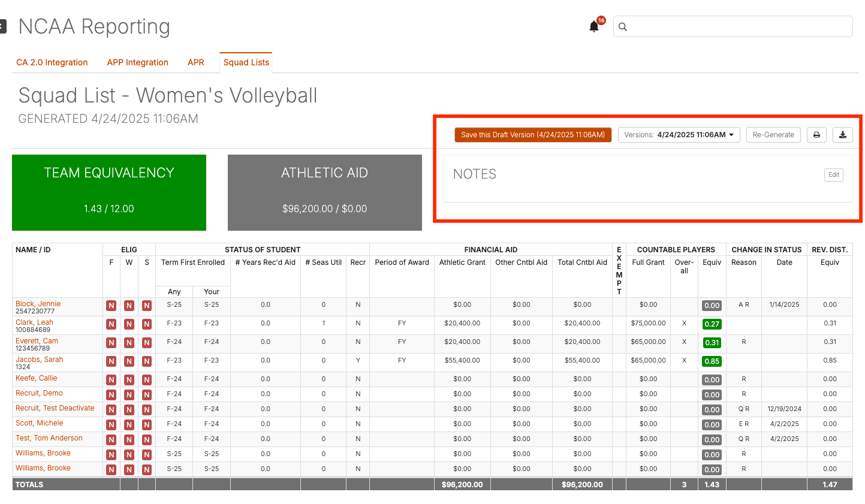
Task: Open the Test, Tom Anderson link
Action: point(49,438)
